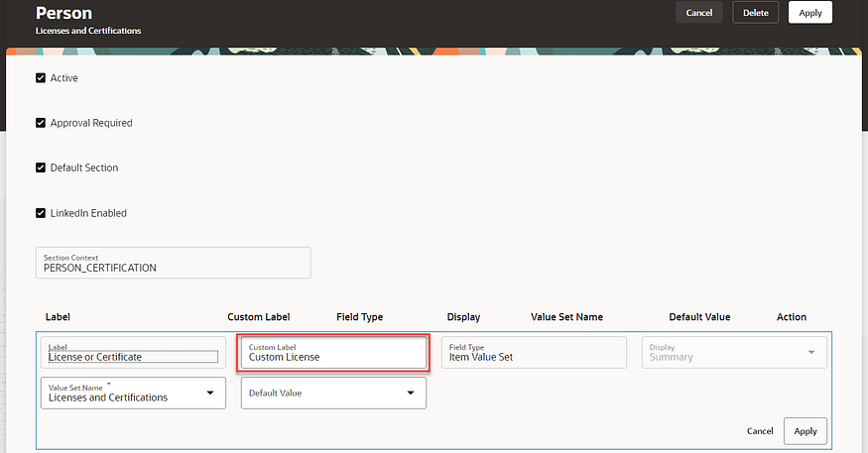Click the Default Value column header

699,317
